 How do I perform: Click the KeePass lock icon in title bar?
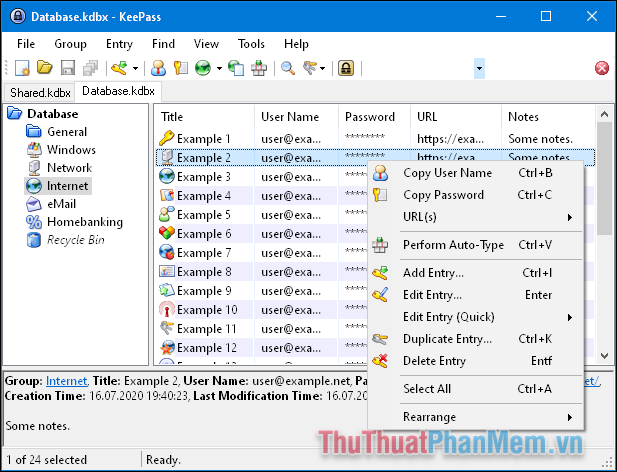18,17
